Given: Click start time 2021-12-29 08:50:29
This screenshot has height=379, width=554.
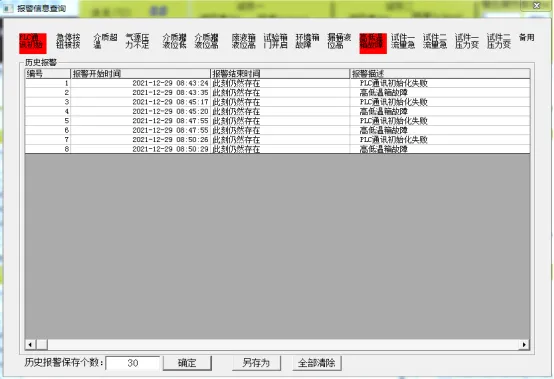Looking at the screenshot, I should (x=170, y=149).
